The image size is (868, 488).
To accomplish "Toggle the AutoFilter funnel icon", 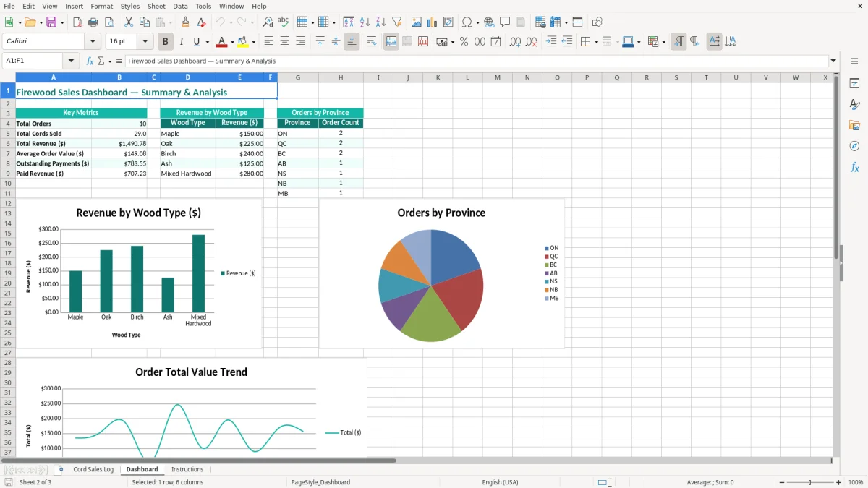I will point(397,22).
